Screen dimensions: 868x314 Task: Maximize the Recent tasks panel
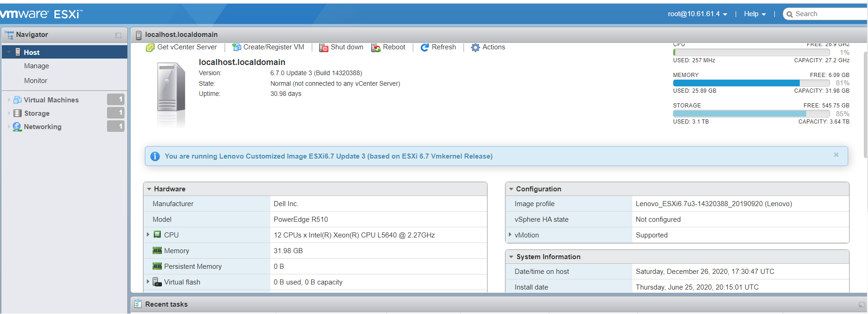(x=862, y=305)
